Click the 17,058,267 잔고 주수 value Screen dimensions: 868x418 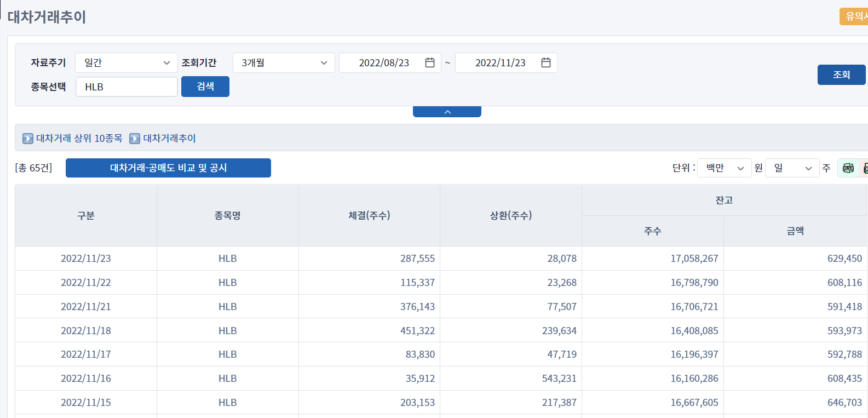point(694,259)
